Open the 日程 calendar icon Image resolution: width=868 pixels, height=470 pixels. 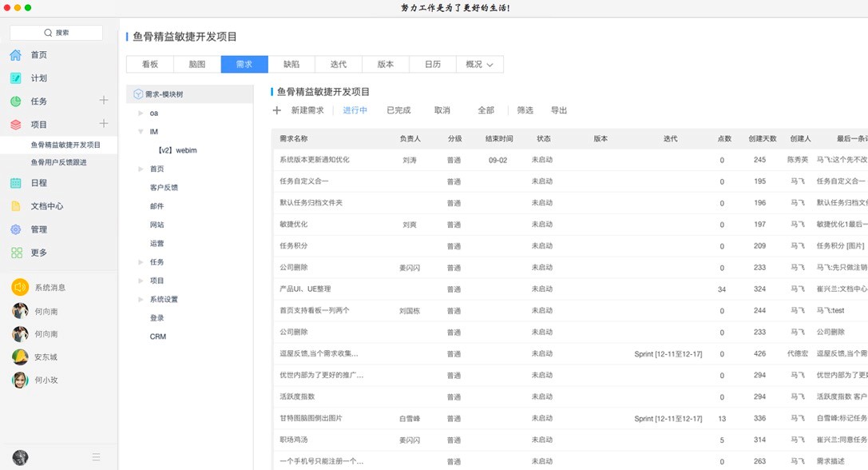(16, 183)
